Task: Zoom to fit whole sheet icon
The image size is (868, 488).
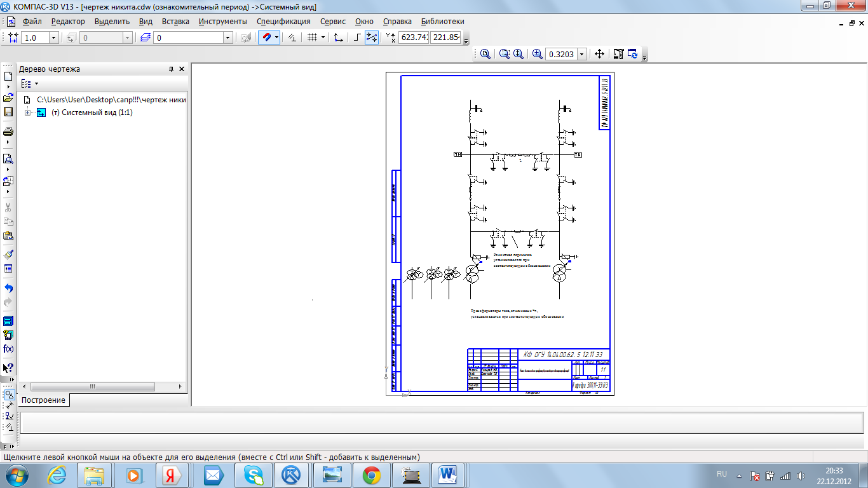Action: (485, 55)
